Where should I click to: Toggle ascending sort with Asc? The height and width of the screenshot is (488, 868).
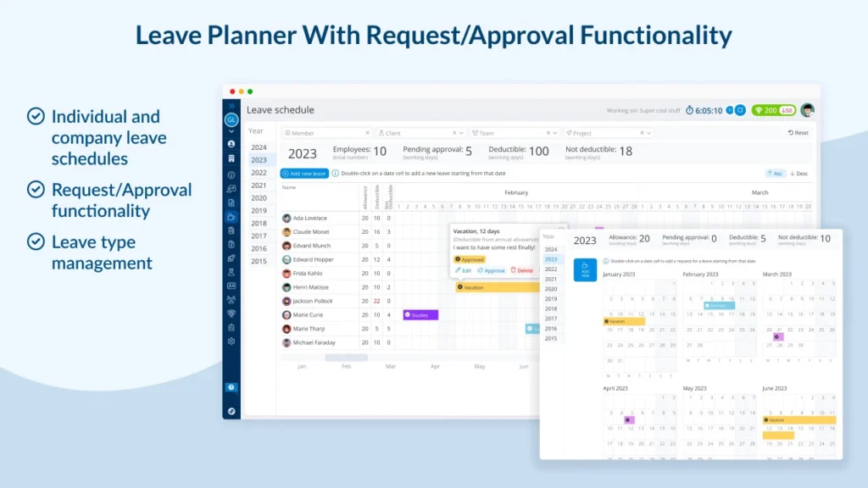click(775, 173)
